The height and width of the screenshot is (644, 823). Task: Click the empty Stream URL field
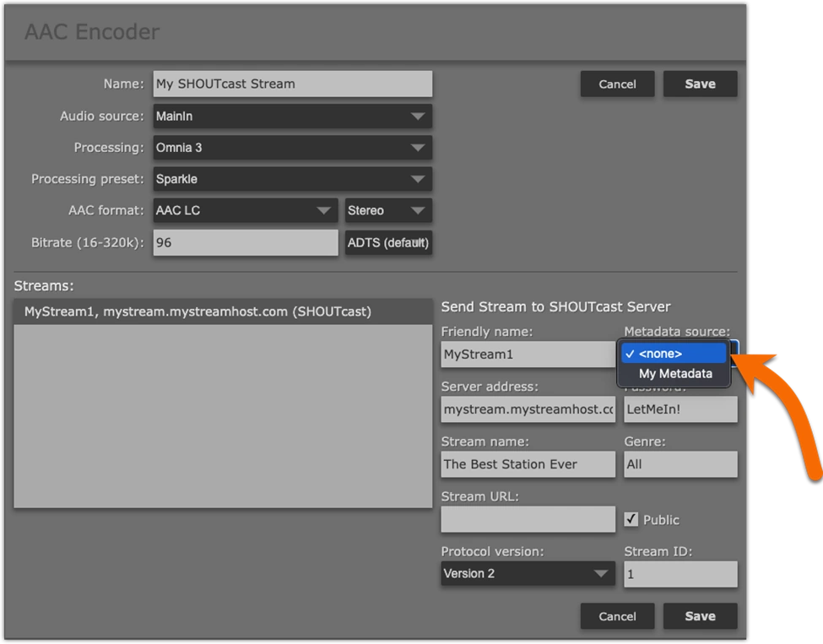(x=528, y=520)
